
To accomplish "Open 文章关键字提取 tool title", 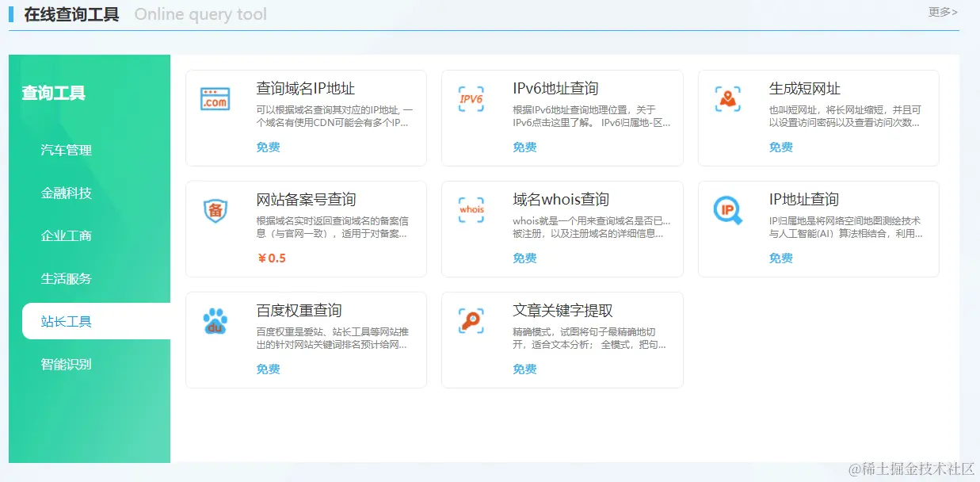I will pos(562,310).
